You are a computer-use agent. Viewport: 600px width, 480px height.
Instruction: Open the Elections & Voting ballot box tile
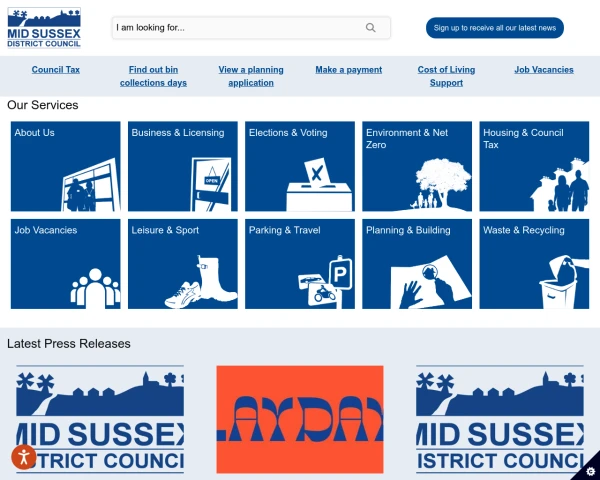(x=300, y=166)
